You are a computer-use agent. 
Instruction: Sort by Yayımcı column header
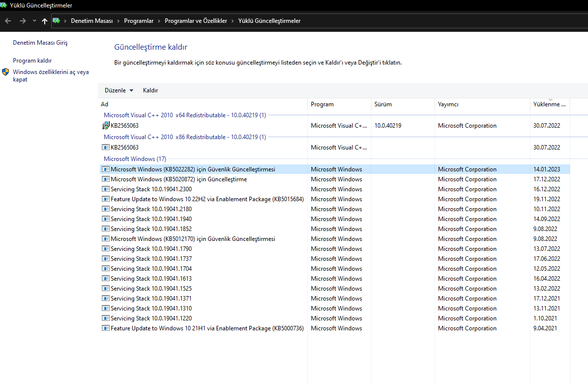coord(482,104)
